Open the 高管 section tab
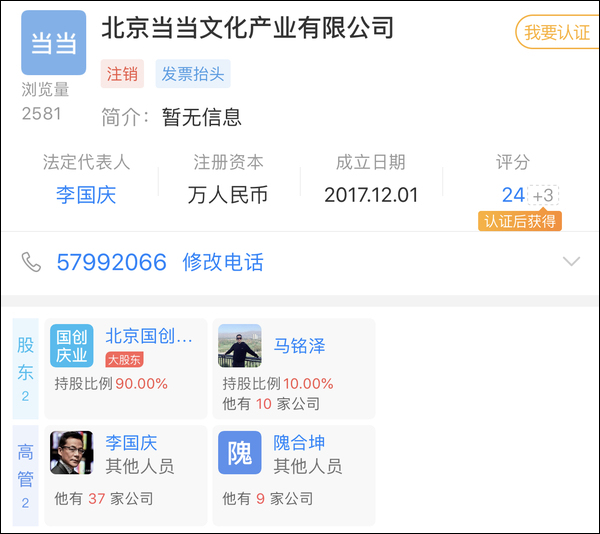The width and height of the screenshot is (600, 534). pyautogui.click(x=25, y=475)
